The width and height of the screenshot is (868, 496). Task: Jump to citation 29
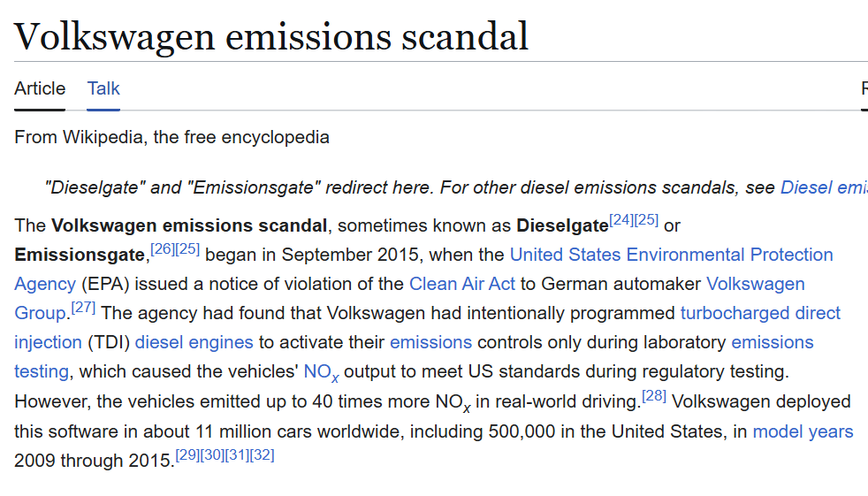pos(187,455)
